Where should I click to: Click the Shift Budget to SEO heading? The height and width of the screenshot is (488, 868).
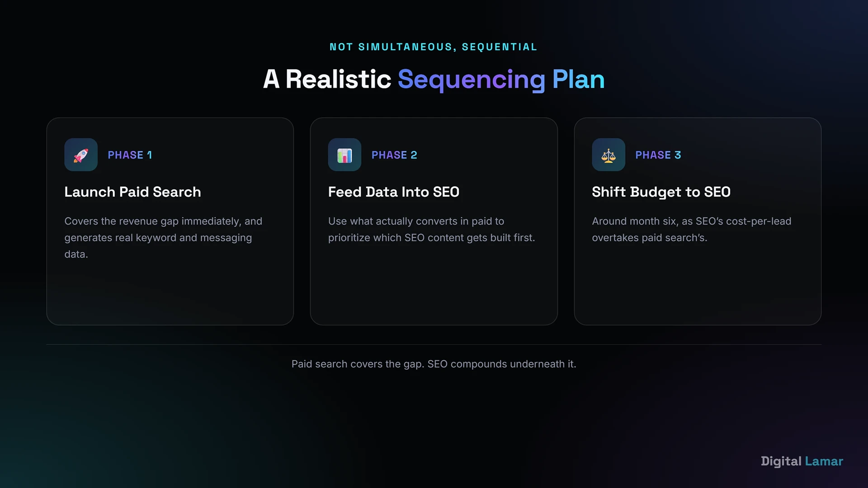(661, 192)
